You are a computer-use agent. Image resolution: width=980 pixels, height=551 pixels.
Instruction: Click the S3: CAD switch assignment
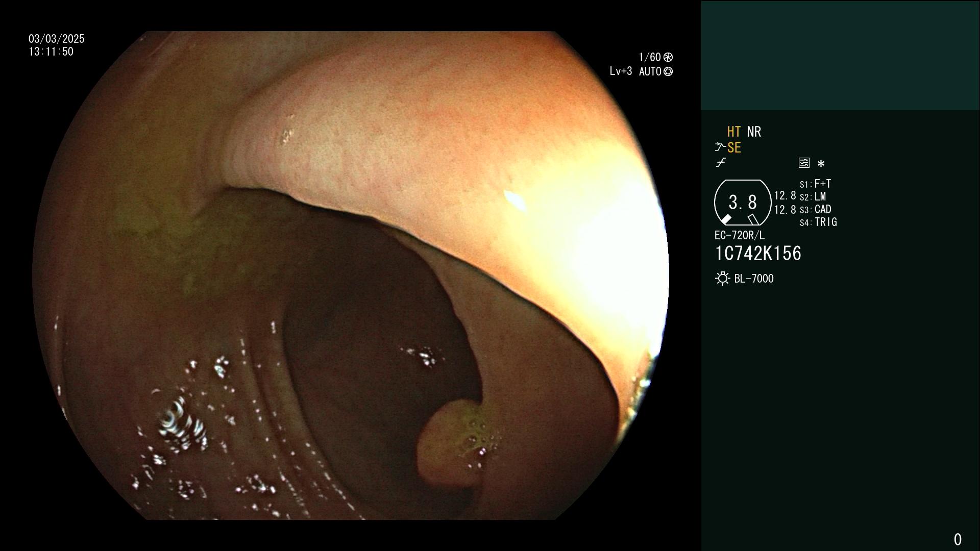pyautogui.click(x=816, y=209)
